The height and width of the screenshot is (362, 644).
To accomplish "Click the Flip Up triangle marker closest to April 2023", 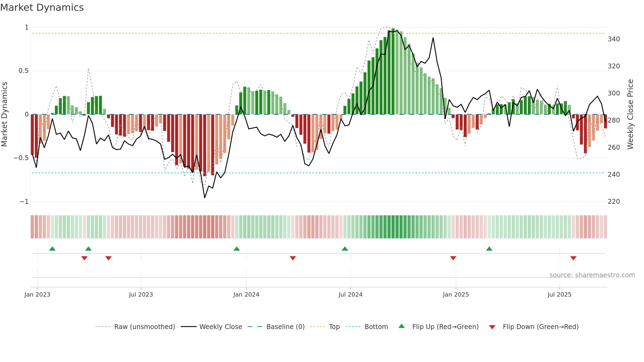I will click(89, 249).
